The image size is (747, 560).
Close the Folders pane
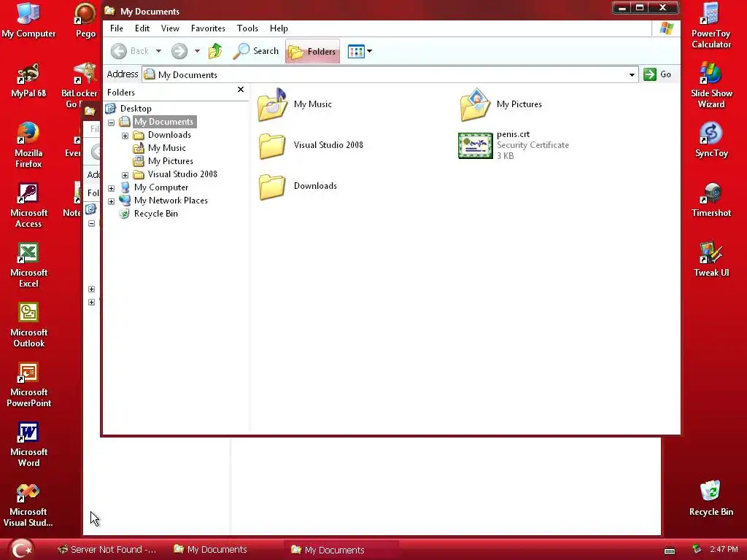pos(241,90)
